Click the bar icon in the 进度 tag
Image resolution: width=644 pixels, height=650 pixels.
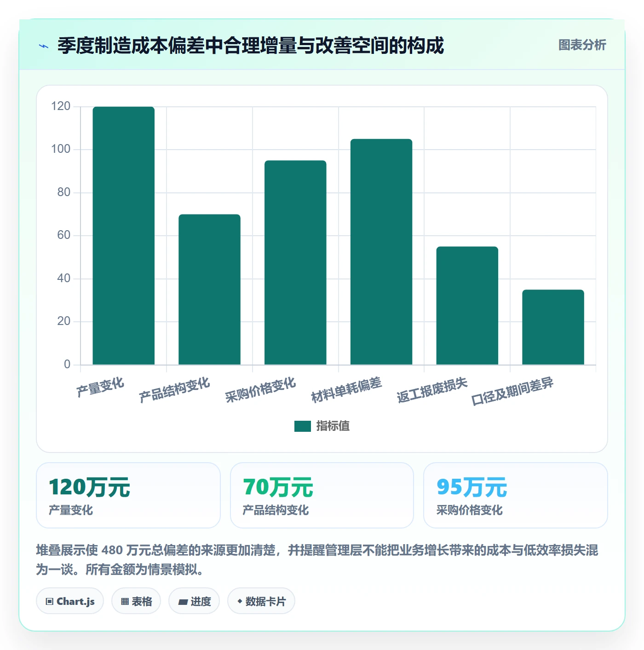pos(183,602)
